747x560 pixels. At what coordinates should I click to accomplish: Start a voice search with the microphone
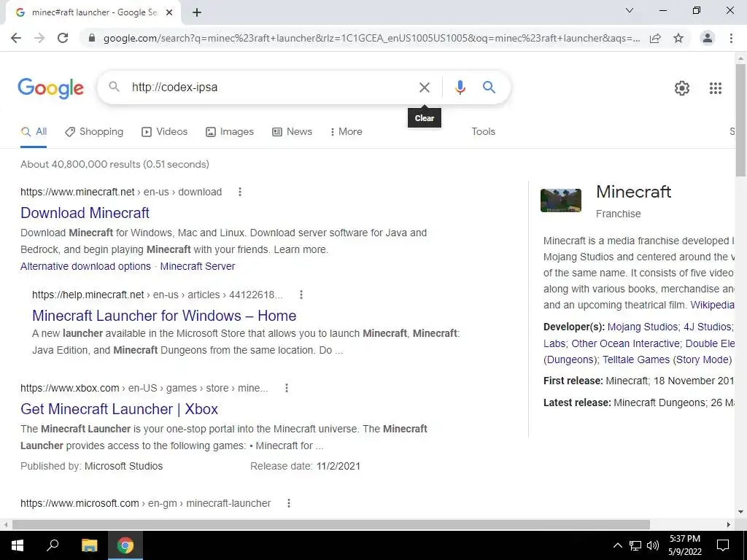[460, 87]
